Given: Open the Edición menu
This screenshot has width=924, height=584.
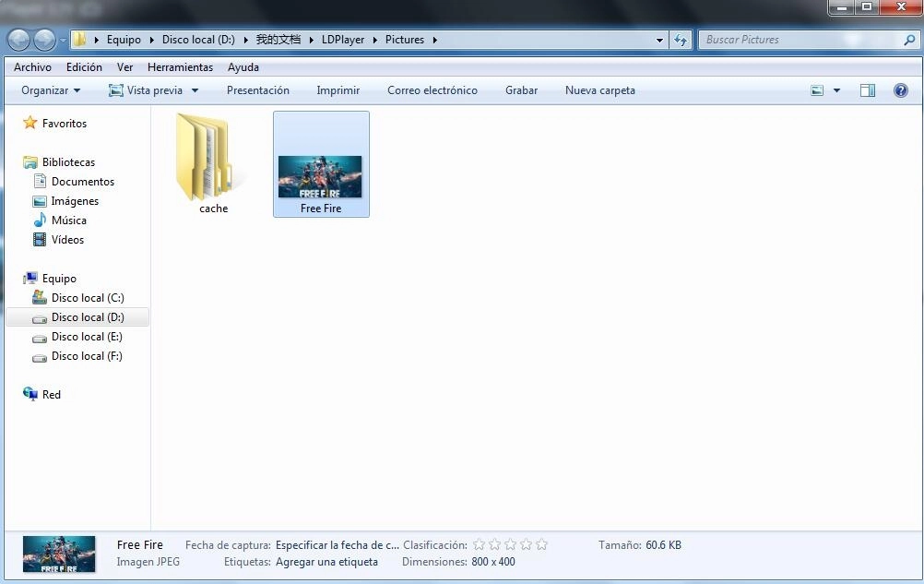Looking at the screenshot, I should (x=84, y=67).
